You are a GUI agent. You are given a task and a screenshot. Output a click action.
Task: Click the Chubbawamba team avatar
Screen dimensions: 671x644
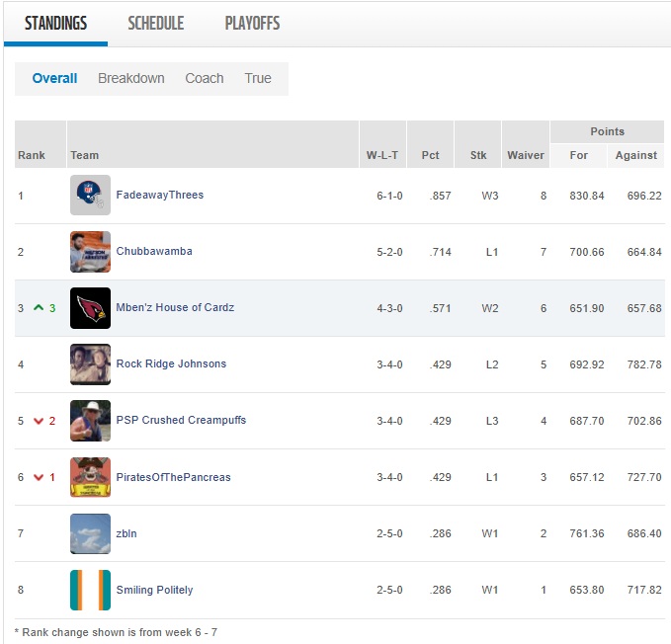tap(90, 252)
